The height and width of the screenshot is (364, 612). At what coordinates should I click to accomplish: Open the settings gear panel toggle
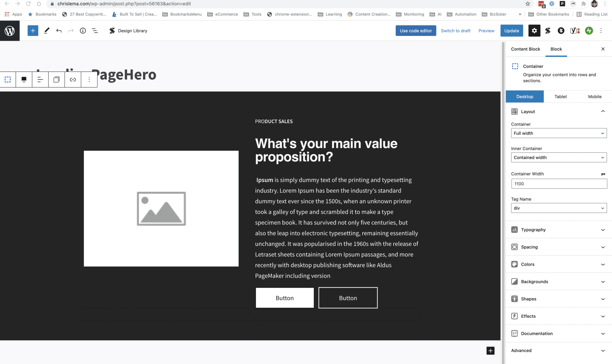[x=534, y=30]
